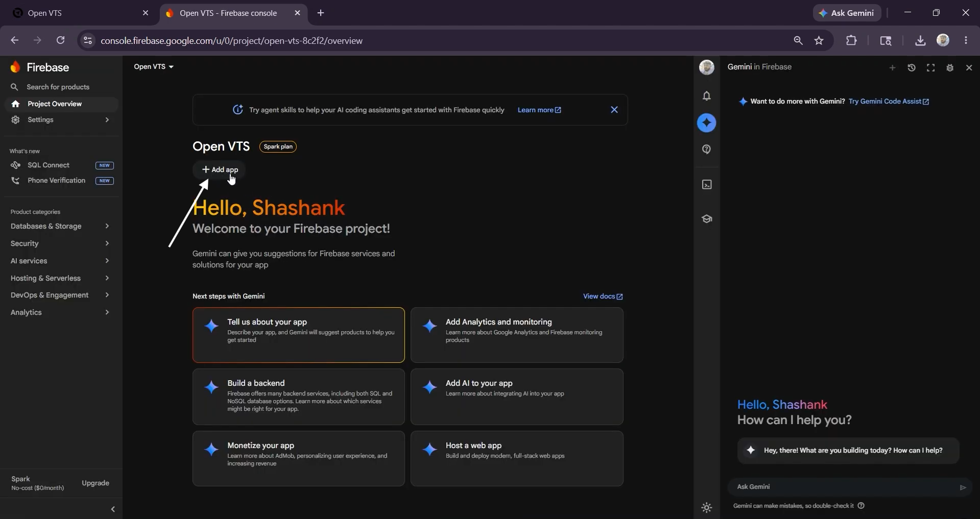
Task: Expand Hosting & Serverless category
Action: tap(61, 278)
